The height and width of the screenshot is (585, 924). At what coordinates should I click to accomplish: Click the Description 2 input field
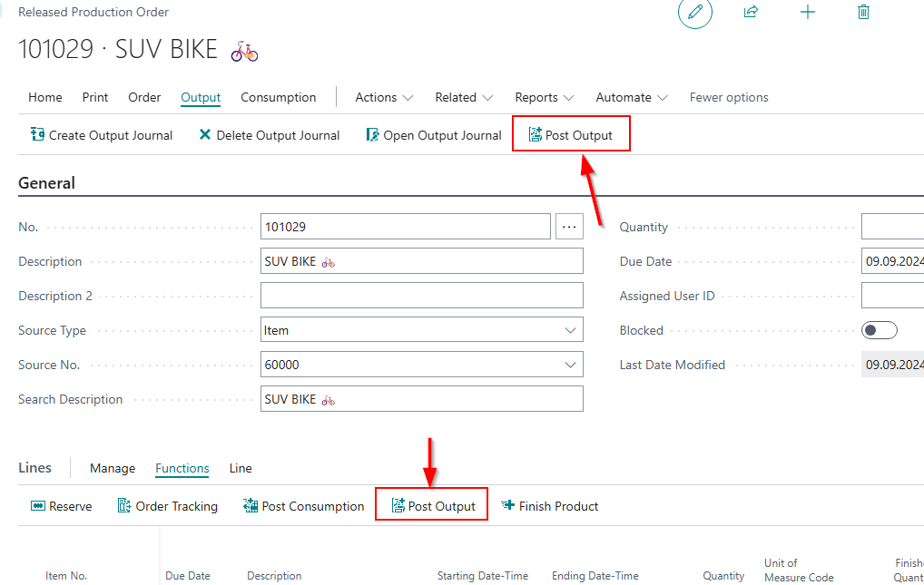[x=421, y=296]
